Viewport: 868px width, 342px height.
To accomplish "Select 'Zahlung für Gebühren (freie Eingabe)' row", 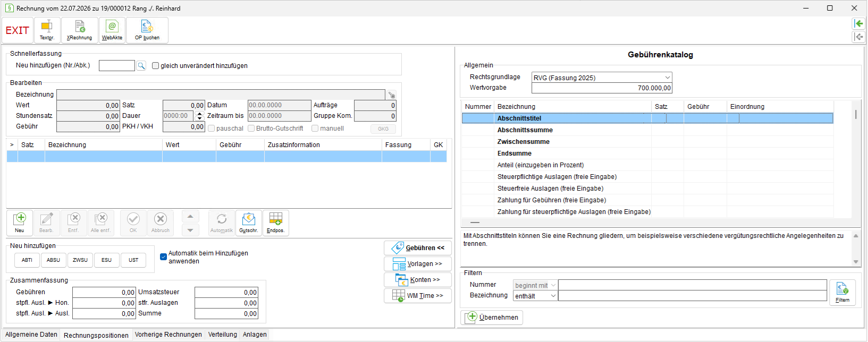I will tap(647, 200).
